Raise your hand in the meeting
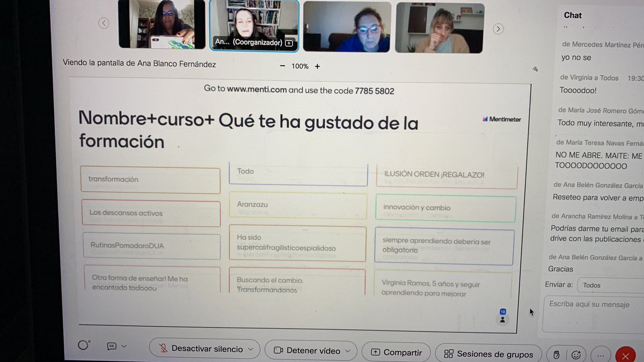Screen dimensions: 644x362 (x=556, y=354)
